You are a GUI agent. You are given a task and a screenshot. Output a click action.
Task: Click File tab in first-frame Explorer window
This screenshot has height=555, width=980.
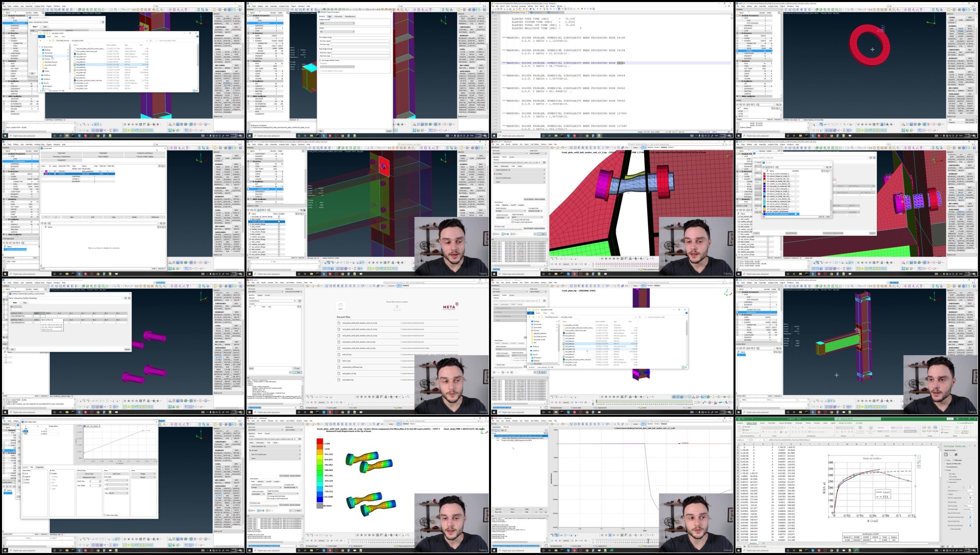(42, 36)
